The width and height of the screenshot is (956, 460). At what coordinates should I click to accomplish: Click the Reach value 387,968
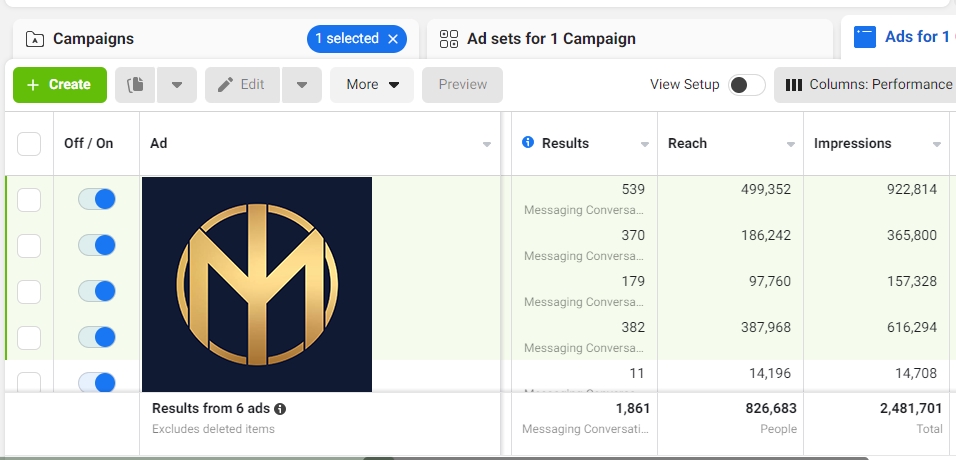tap(766, 327)
